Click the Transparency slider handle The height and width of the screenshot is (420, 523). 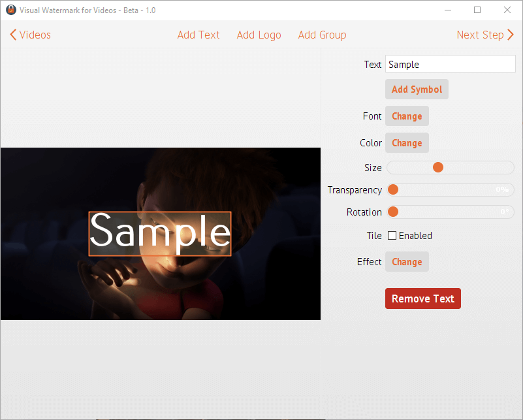click(393, 190)
